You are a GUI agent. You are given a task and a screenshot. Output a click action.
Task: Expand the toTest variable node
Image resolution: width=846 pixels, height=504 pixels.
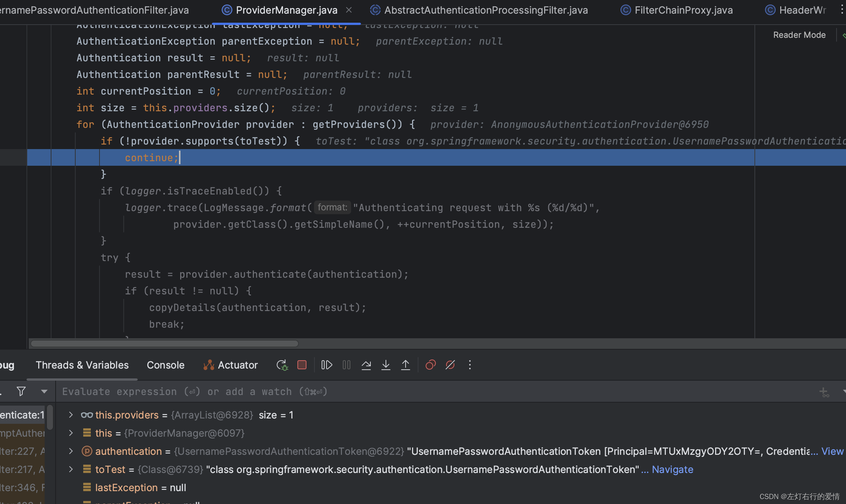coord(71,469)
